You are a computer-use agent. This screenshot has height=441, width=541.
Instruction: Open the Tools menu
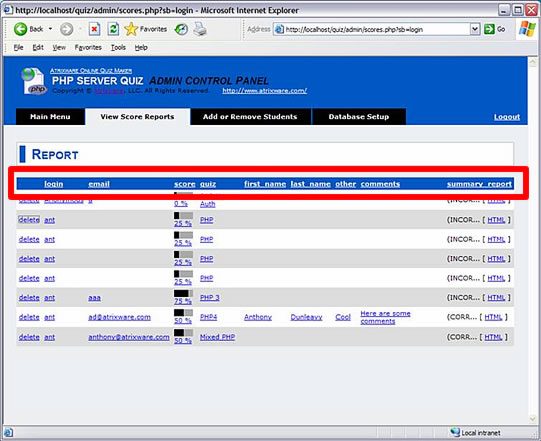coord(118,47)
